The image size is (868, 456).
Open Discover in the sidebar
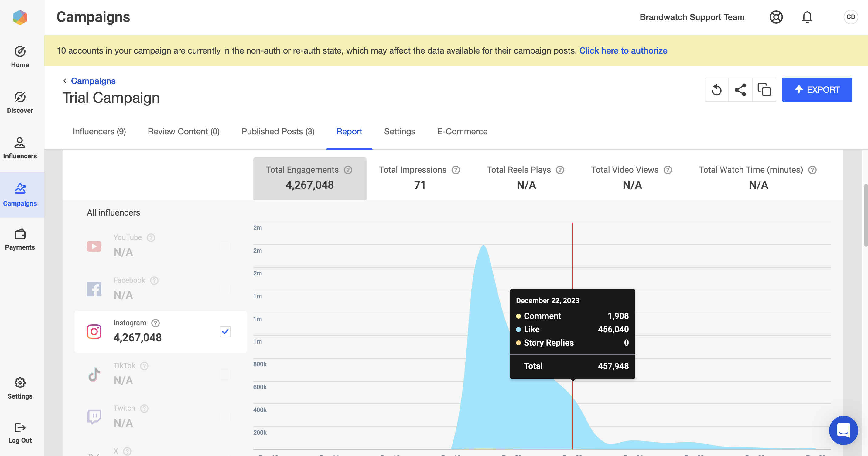coord(20,103)
